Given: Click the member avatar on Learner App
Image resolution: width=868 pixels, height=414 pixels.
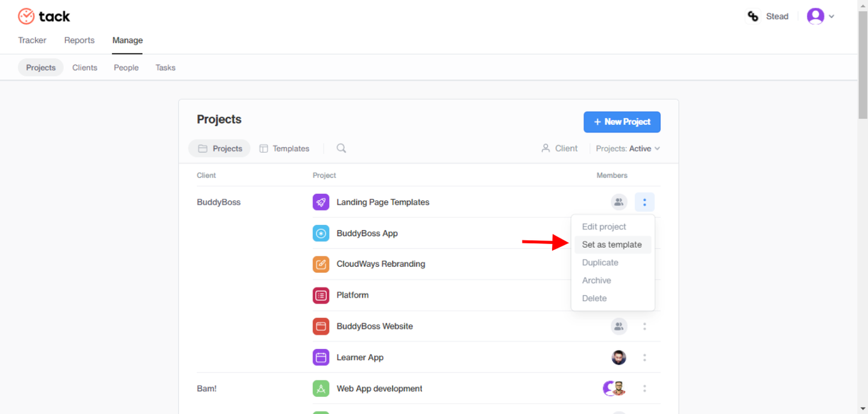Looking at the screenshot, I should (x=619, y=357).
